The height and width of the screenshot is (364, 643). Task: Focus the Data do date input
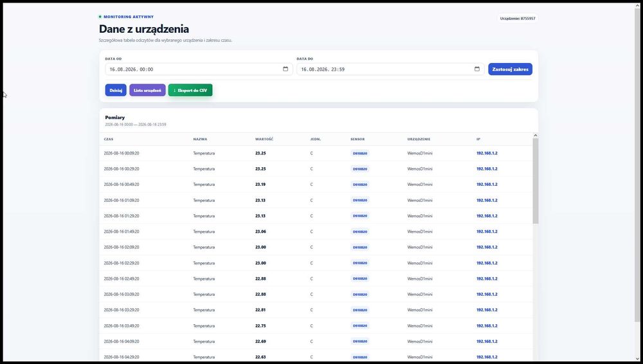pos(390,69)
